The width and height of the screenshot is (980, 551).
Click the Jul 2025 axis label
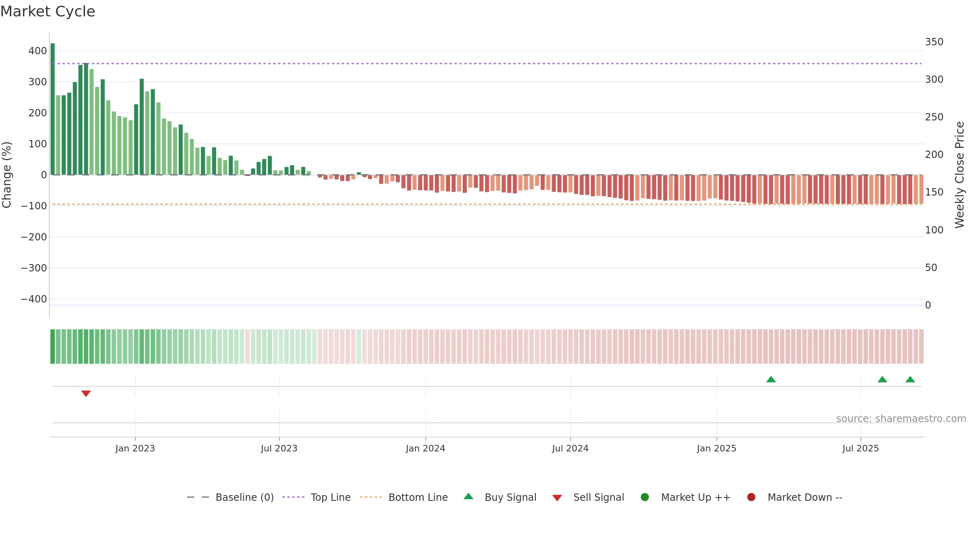coord(861,449)
